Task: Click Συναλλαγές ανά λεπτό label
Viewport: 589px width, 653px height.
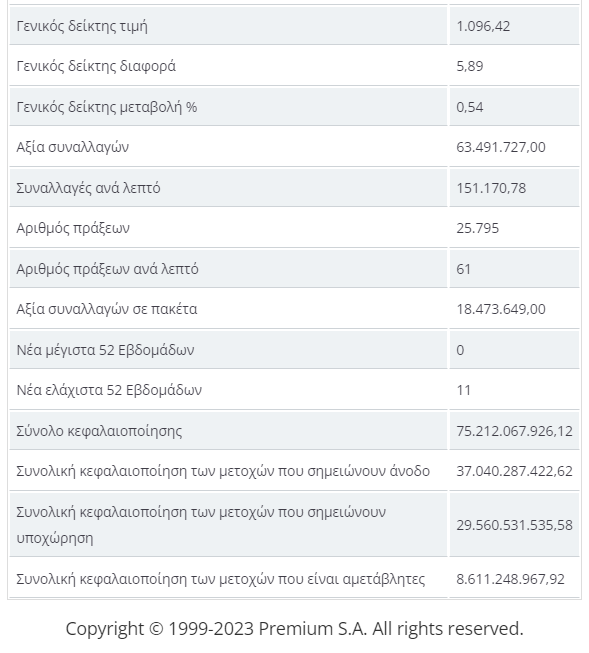Action: click(x=88, y=188)
